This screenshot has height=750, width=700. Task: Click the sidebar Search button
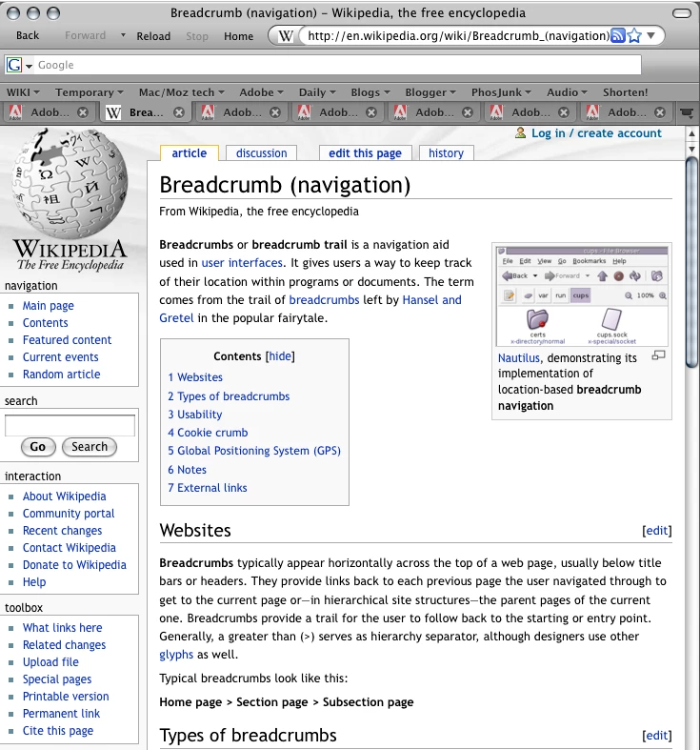(90, 447)
